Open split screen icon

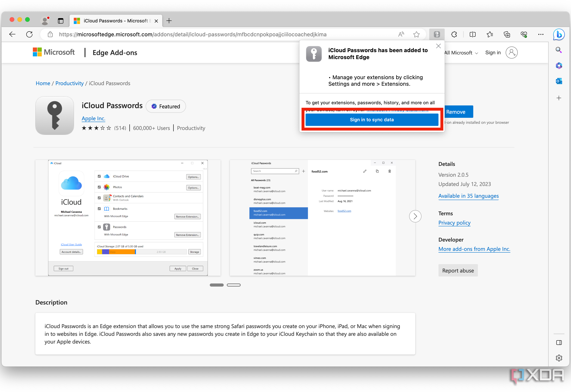[x=472, y=34]
